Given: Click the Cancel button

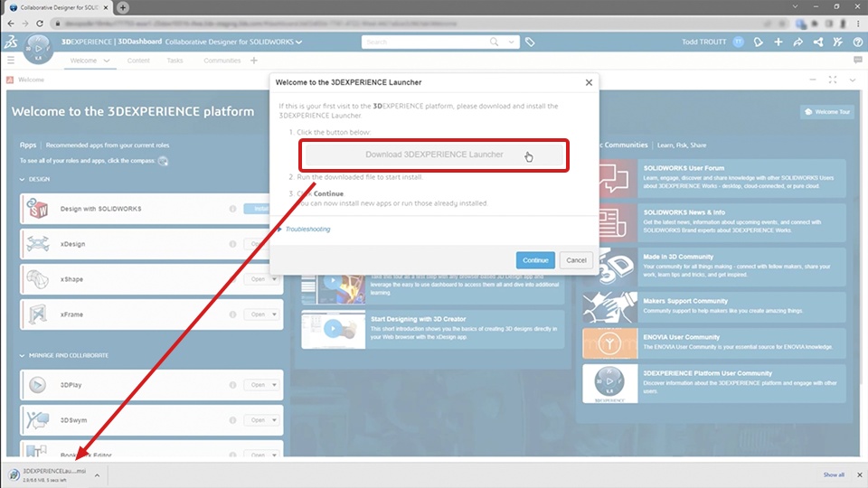Looking at the screenshot, I should point(576,260).
